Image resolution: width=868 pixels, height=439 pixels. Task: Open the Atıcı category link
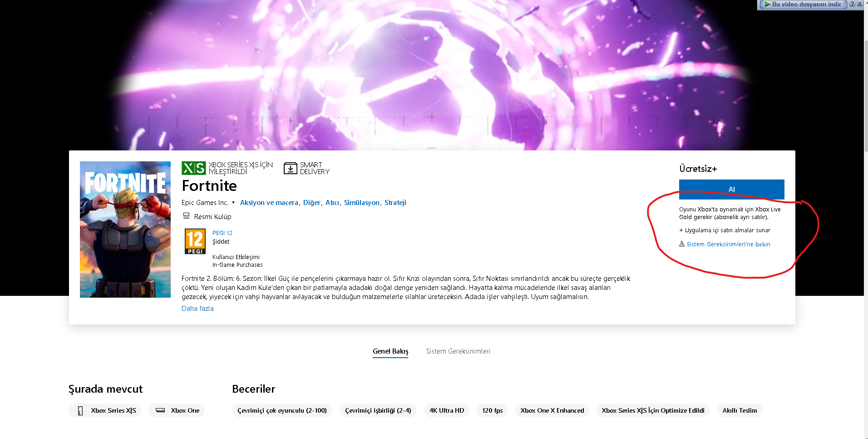tap(332, 203)
